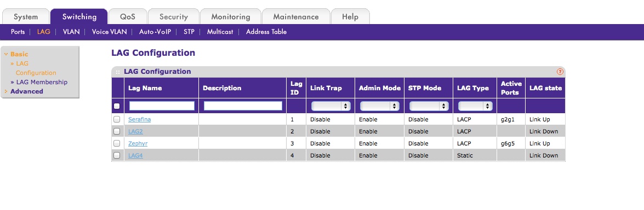Open LAG Membership in sidebar
644x210 pixels.
[x=42, y=82]
